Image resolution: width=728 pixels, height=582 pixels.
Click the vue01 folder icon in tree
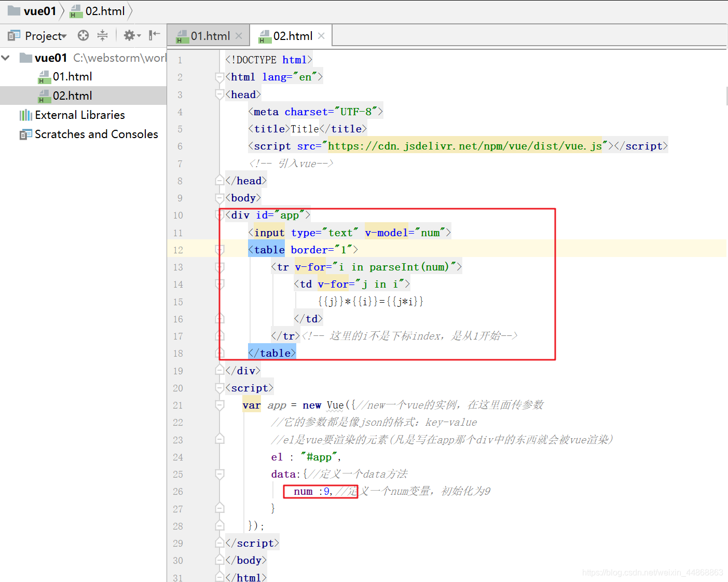pyautogui.click(x=26, y=58)
